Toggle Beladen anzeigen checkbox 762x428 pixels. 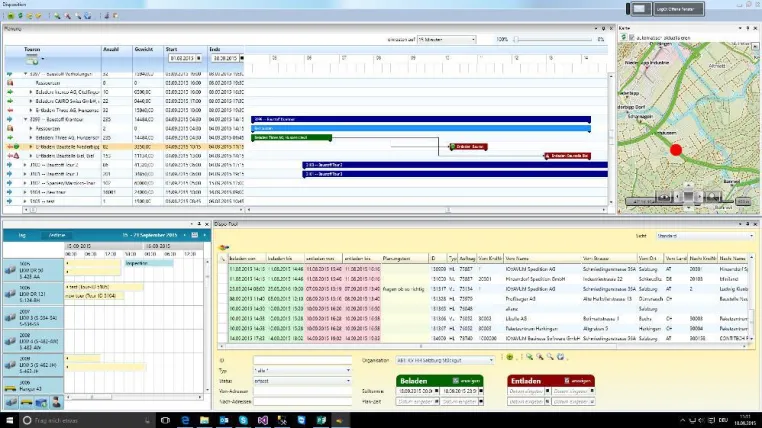456,380
